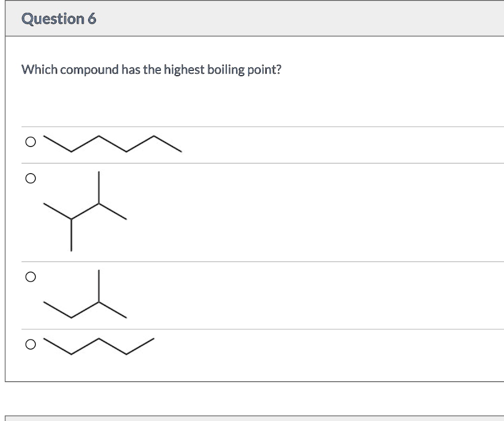Select the five-carbon zigzag chain radio option

31,345
